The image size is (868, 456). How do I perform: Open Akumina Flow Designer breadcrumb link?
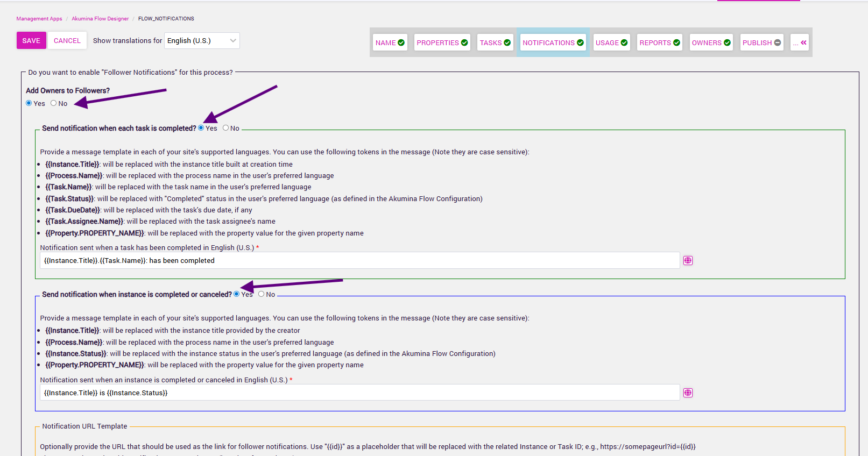(x=100, y=19)
